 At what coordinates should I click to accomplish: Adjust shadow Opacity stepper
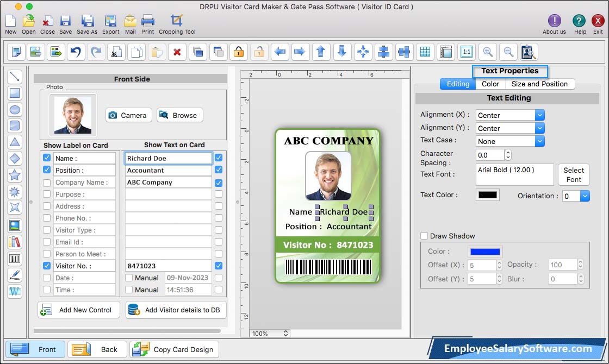580,264
